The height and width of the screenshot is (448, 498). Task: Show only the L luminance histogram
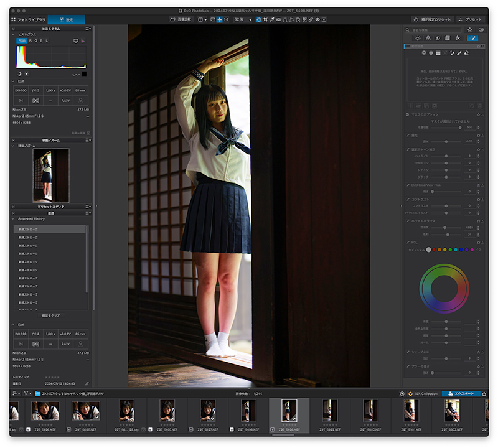47,40
